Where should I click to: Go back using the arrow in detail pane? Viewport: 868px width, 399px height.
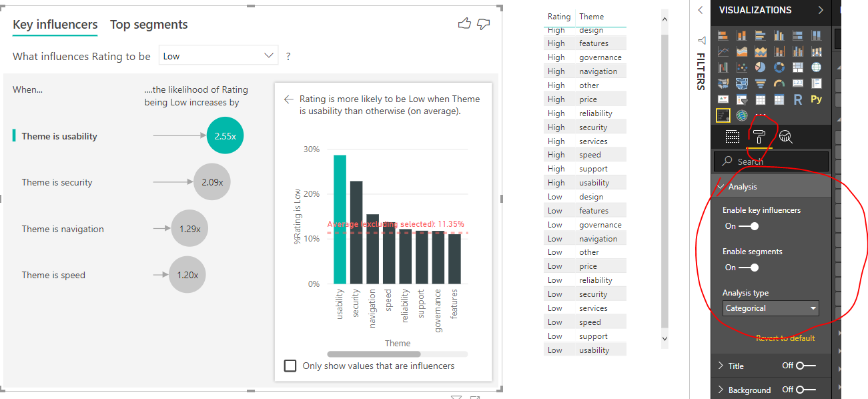289,99
